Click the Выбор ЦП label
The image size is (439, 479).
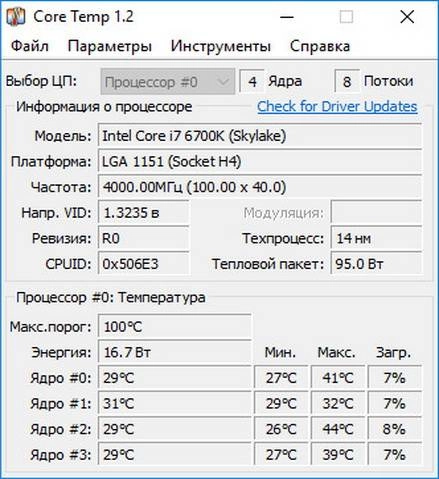tap(41, 81)
